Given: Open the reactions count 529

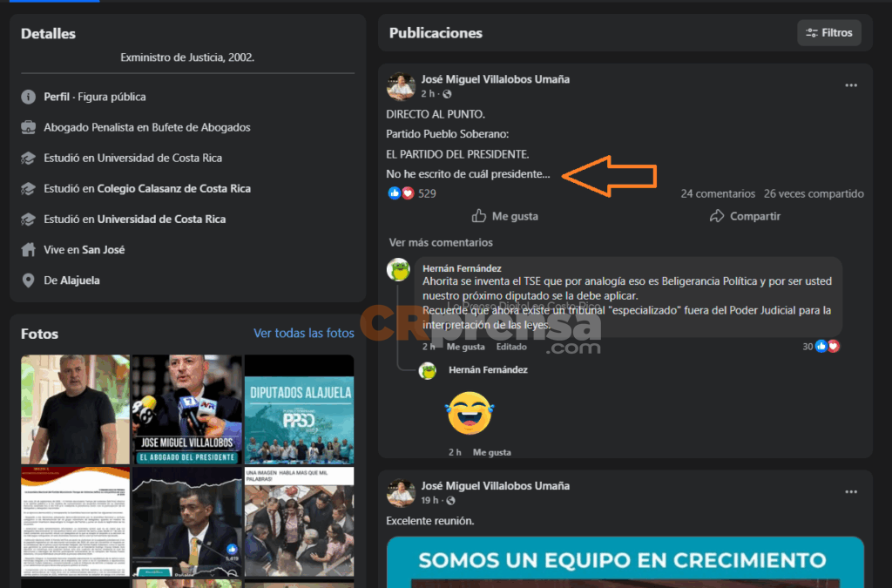Looking at the screenshot, I should point(427,193).
